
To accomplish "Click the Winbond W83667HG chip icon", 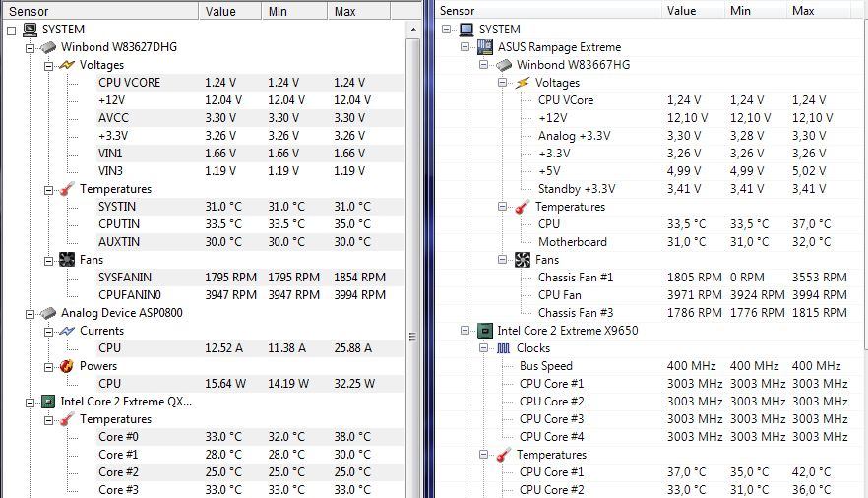I will (x=504, y=65).
